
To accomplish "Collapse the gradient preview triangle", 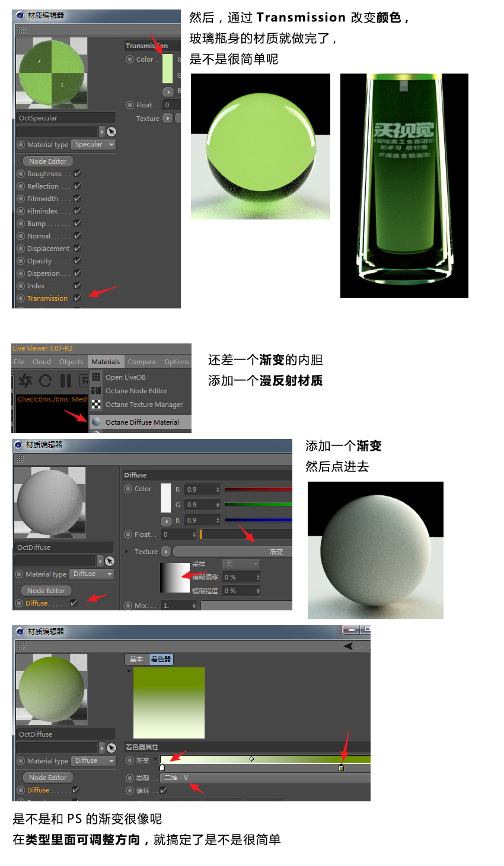I will [x=129, y=671].
